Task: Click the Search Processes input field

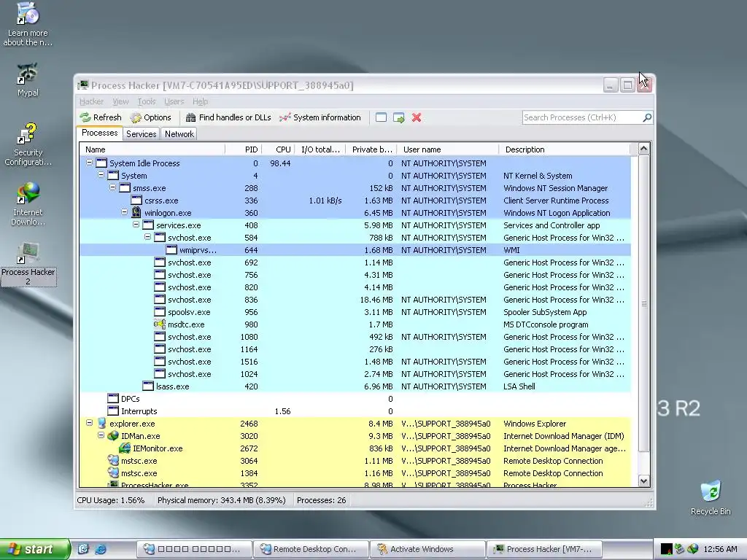Action: (582, 117)
